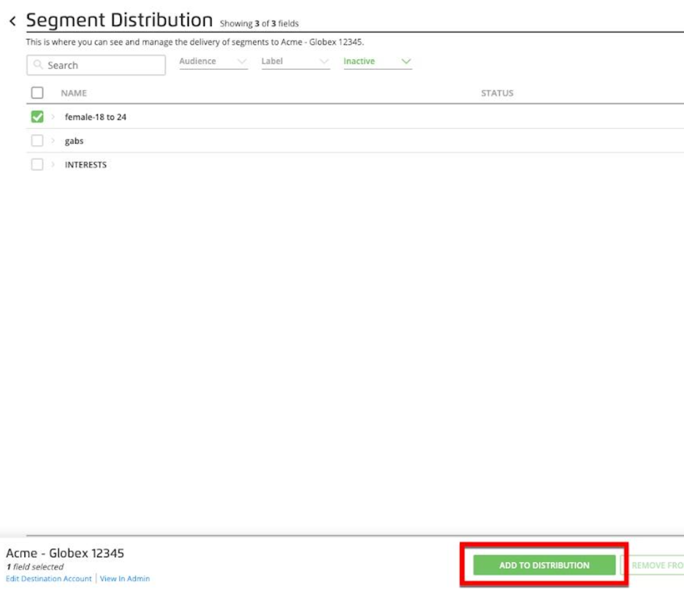The image size is (684, 616).
Task: Toggle the select-all checkbox in header
Action: point(37,93)
